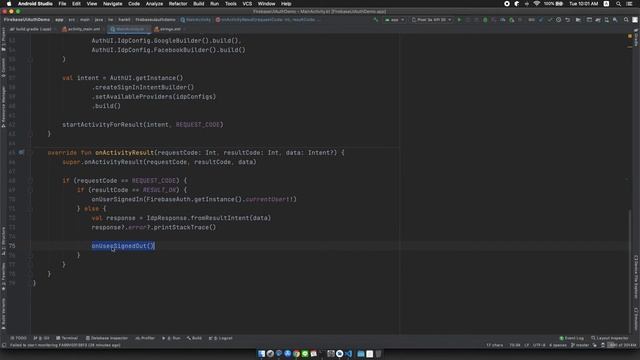
Task: Toggle the read-only lock in status bar
Action: 603,345
